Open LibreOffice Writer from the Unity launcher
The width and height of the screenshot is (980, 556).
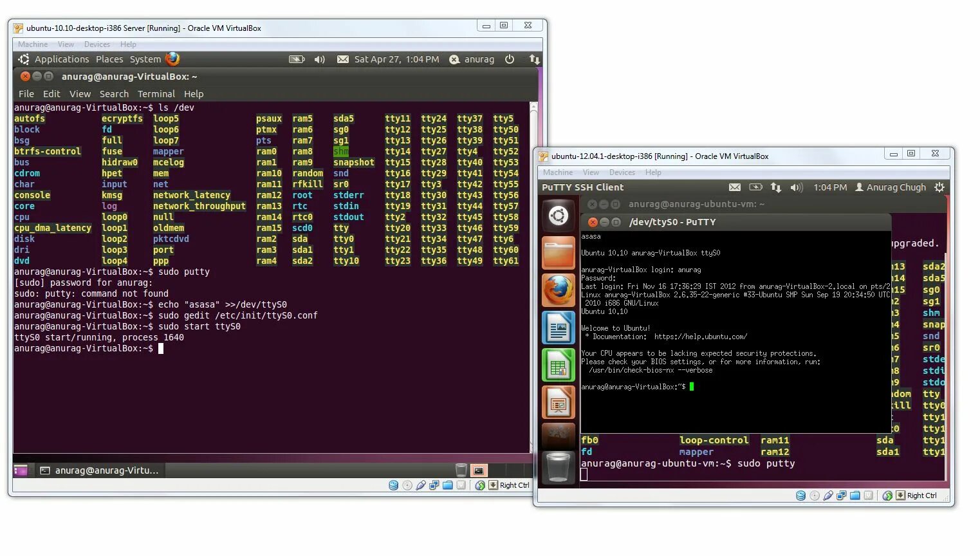point(558,328)
